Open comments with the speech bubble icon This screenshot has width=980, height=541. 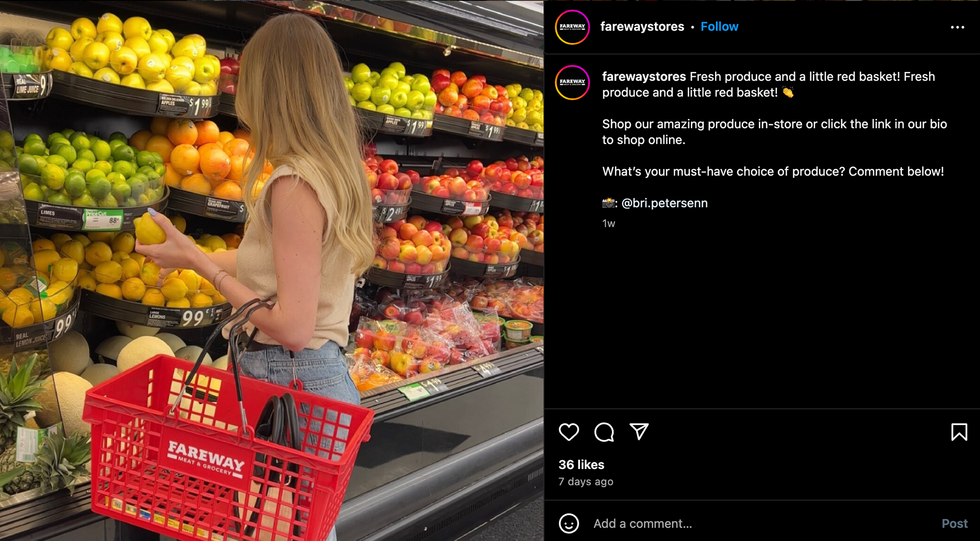604,432
